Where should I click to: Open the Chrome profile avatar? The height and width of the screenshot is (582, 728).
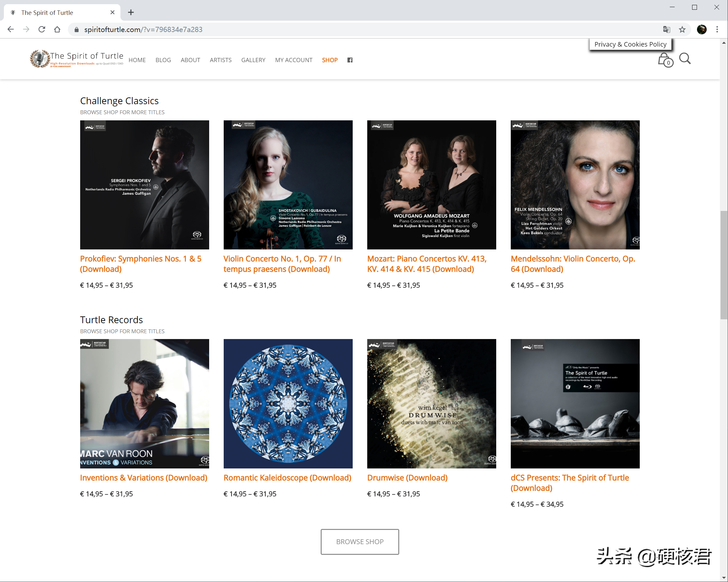702,29
